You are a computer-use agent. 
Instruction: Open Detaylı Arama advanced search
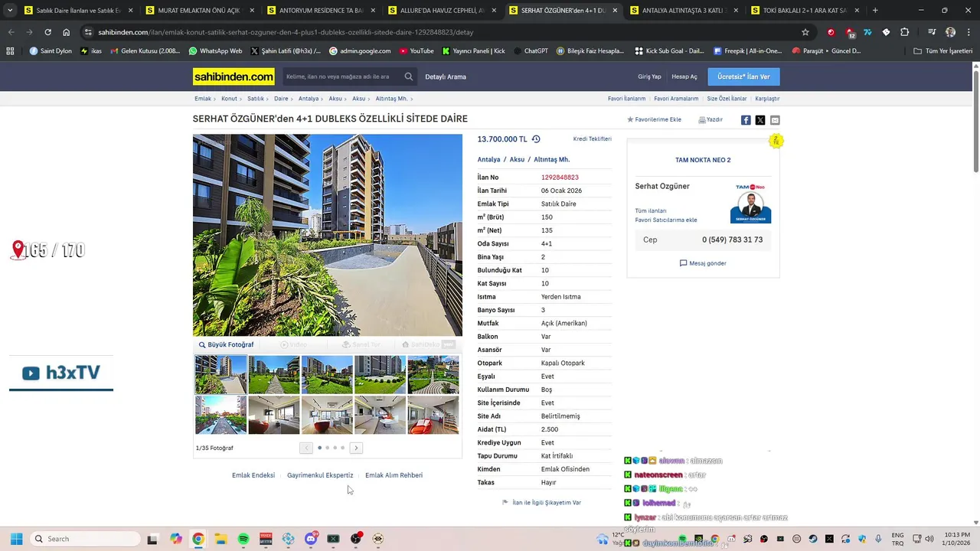(x=446, y=77)
